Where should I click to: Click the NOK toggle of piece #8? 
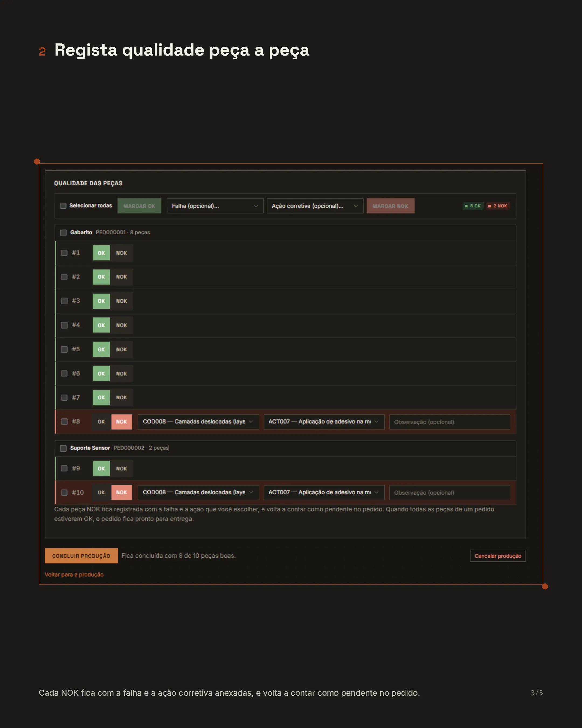(x=122, y=422)
